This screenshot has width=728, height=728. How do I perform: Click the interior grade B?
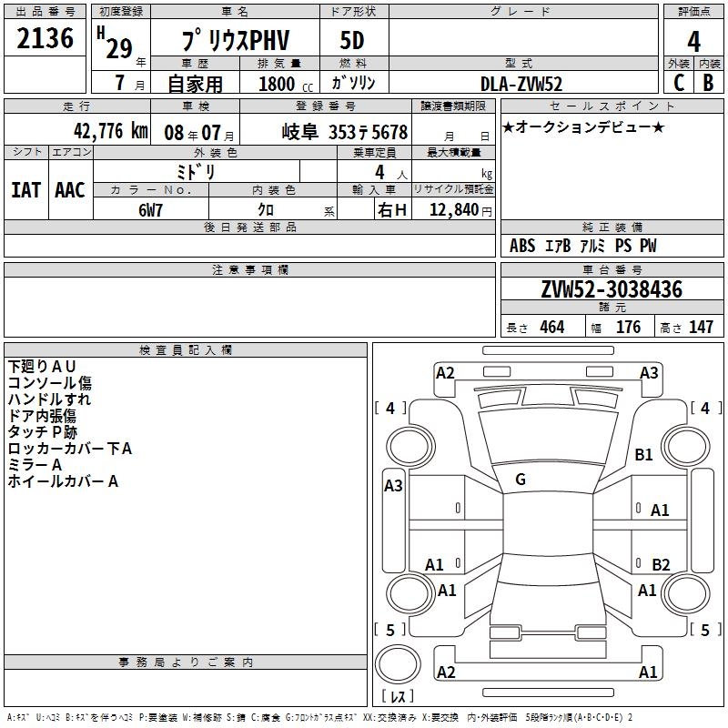point(708,83)
